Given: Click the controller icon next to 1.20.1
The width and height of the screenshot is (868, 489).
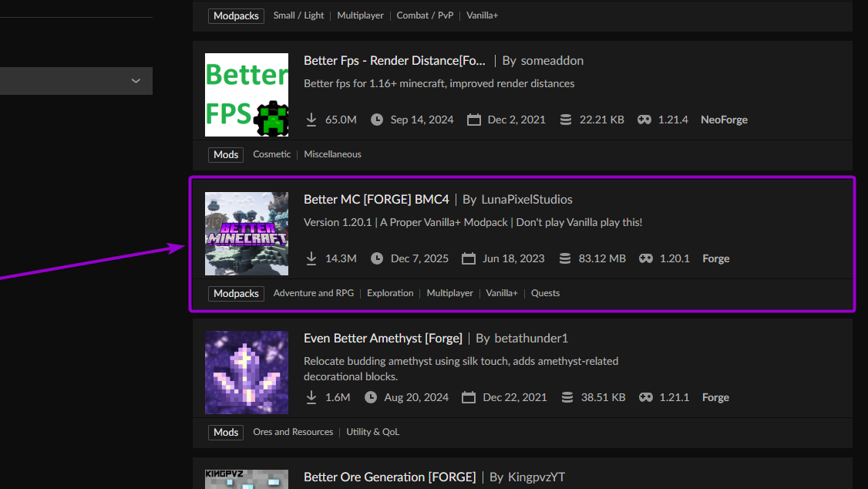Looking at the screenshot, I should [x=644, y=258].
